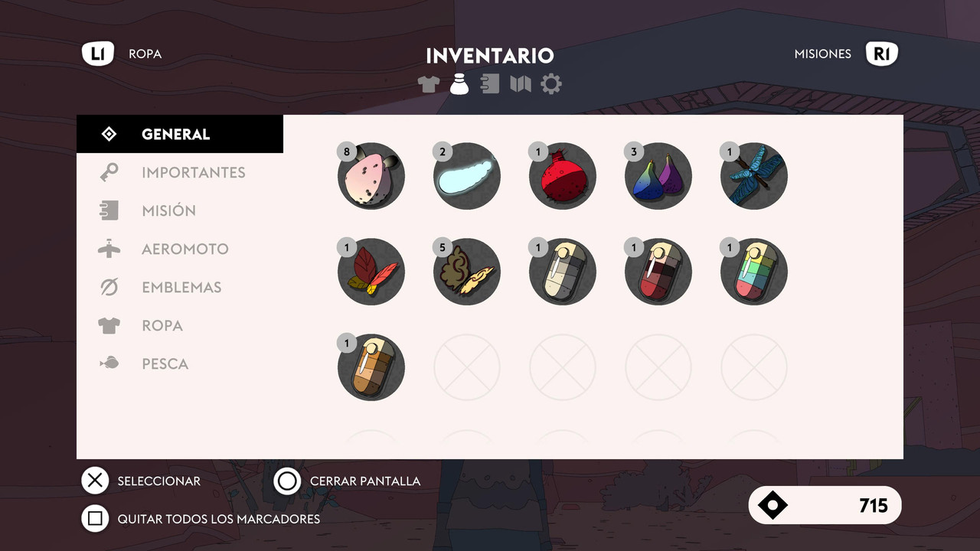This screenshot has width=980, height=551.
Task: Select the pink spotted fruit item
Action: [371, 176]
